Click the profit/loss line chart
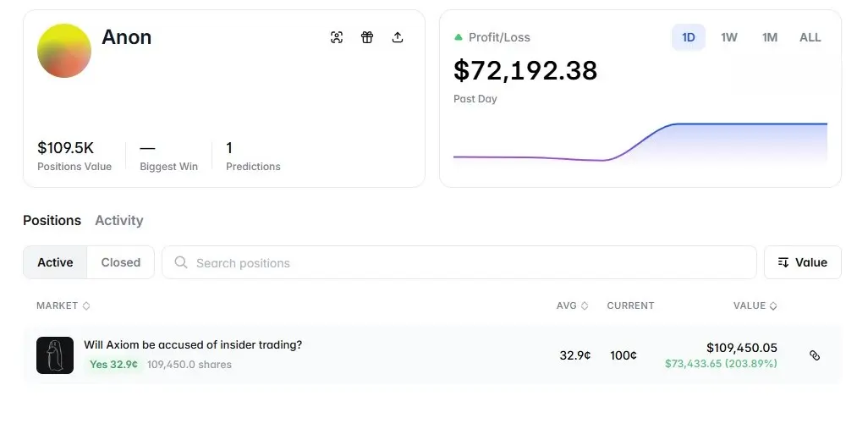This screenshot has width=868, height=440. click(x=640, y=143)
